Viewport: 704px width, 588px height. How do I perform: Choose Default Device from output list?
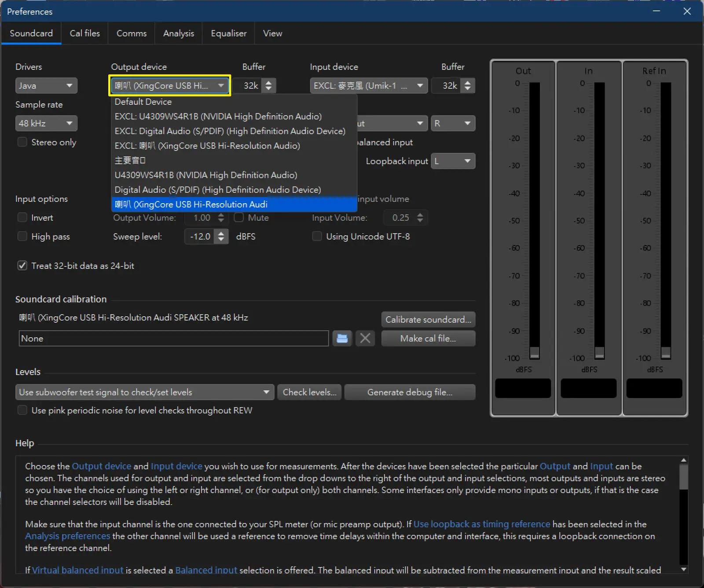coord(234,102)
